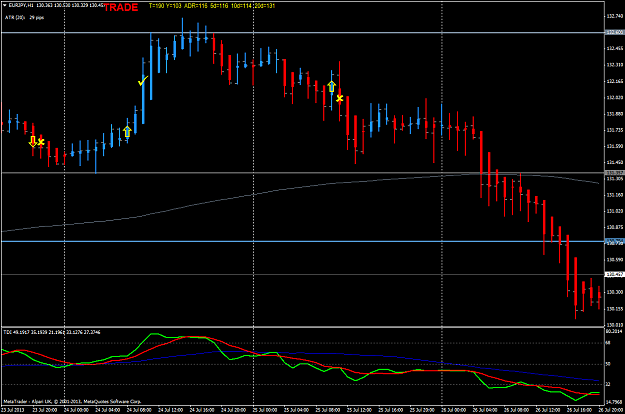Click the 68 level on TDI scale
Image resolution: width=625 pixels, height=414 pixels.
coord(608,343)
